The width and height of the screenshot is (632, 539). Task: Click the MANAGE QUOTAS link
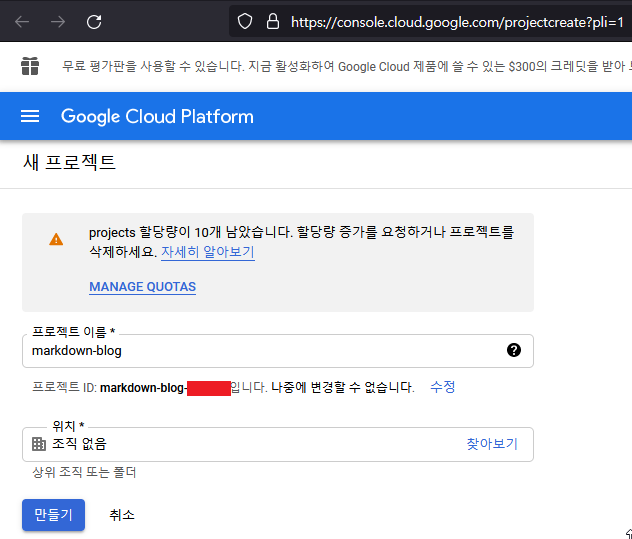(142, 287)
